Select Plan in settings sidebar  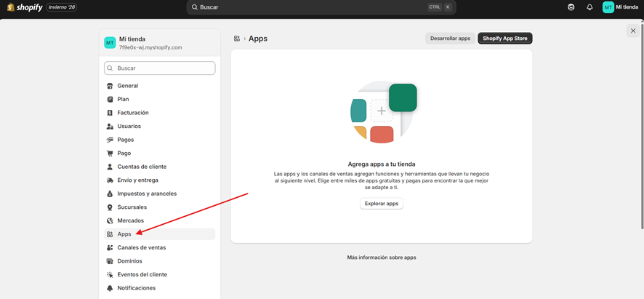click(x=124, y=100)
